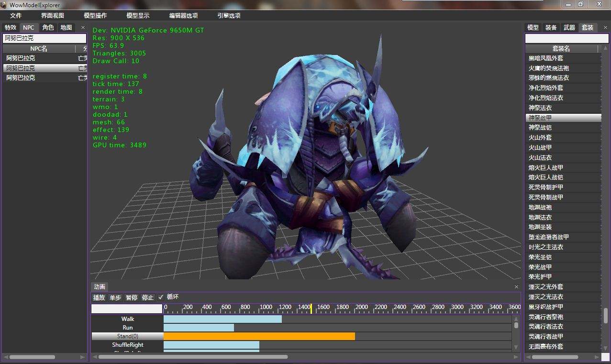
Task: Click the 停止 stop button
Action: (x=148, y=298)
